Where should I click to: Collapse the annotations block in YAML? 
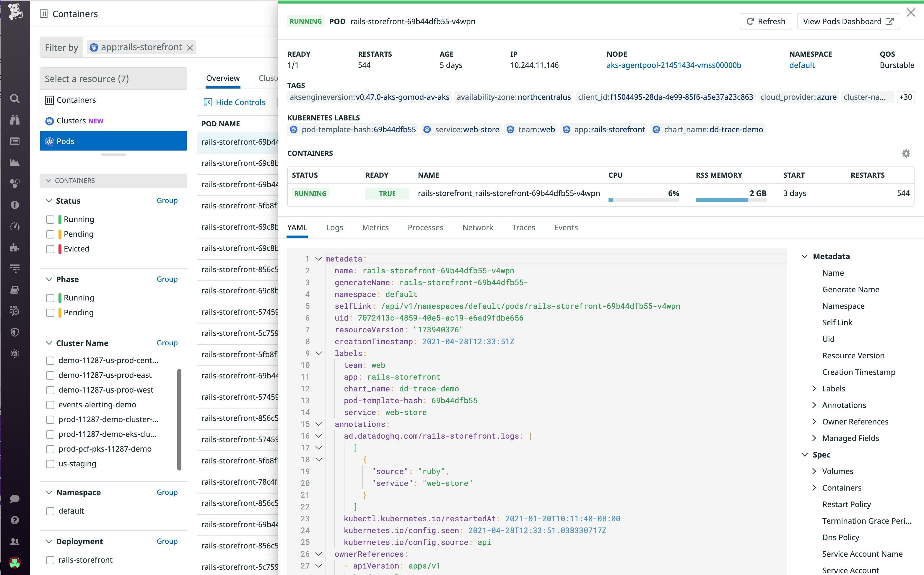coord(319,424)
